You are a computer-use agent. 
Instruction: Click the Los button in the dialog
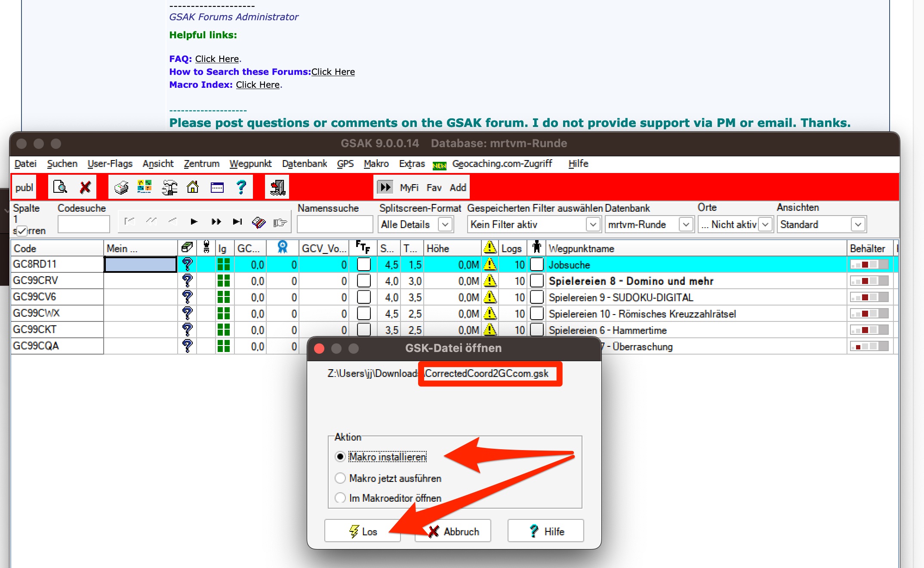click(363, 531)
